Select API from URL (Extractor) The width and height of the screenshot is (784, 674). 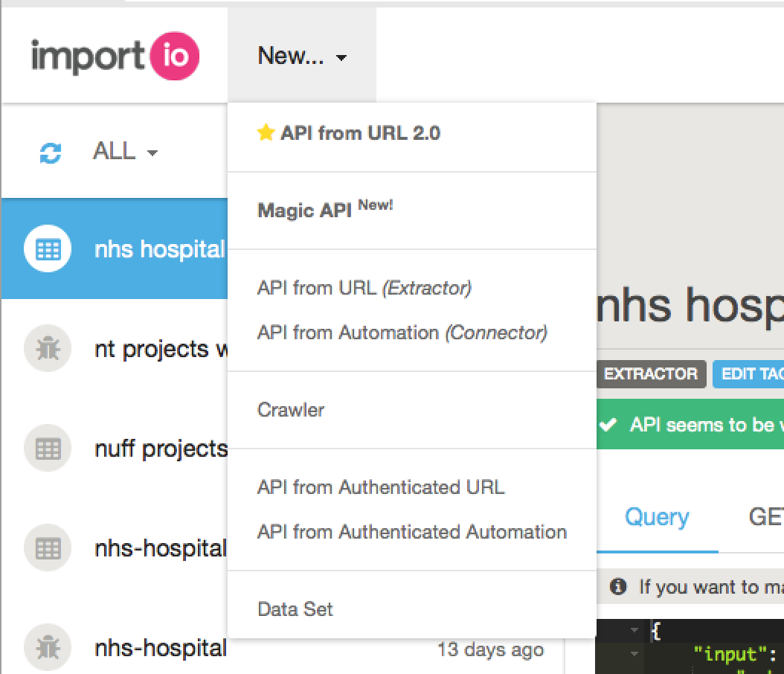(x=412, y=288)
